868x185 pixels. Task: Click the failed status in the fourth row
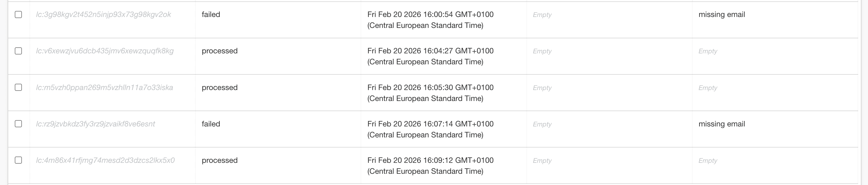211,124
